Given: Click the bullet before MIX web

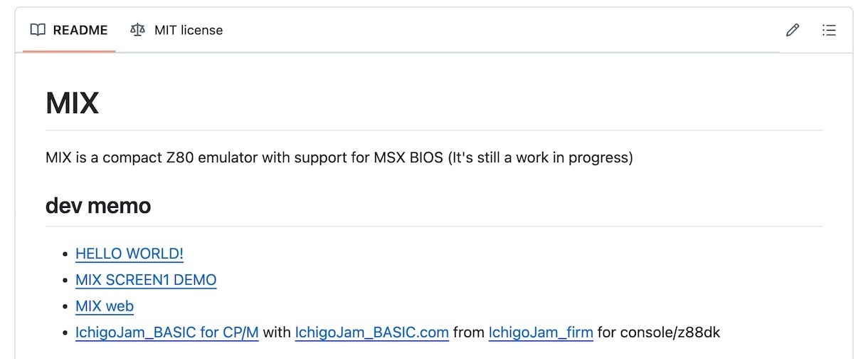Looking at the screenshot, I should 66,307.
